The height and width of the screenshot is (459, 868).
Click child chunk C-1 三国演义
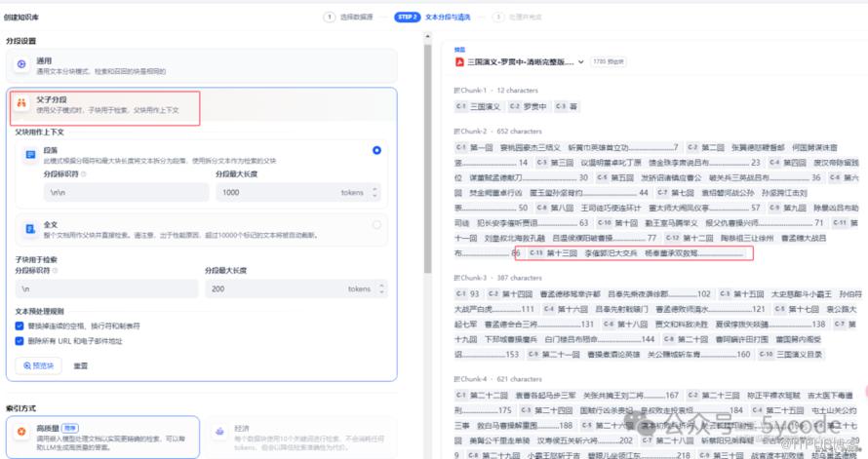[478, 106]
